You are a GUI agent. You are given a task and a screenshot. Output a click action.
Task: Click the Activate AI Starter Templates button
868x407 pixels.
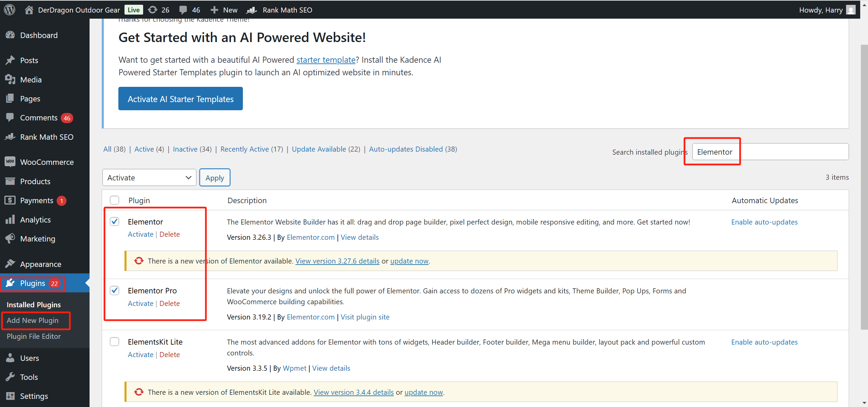coord(180,98)
